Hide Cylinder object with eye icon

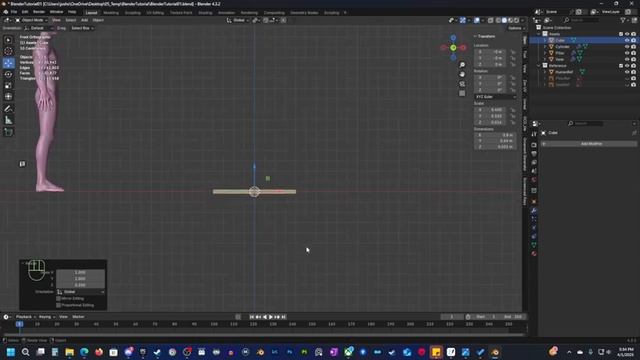(x=627, y=47)
